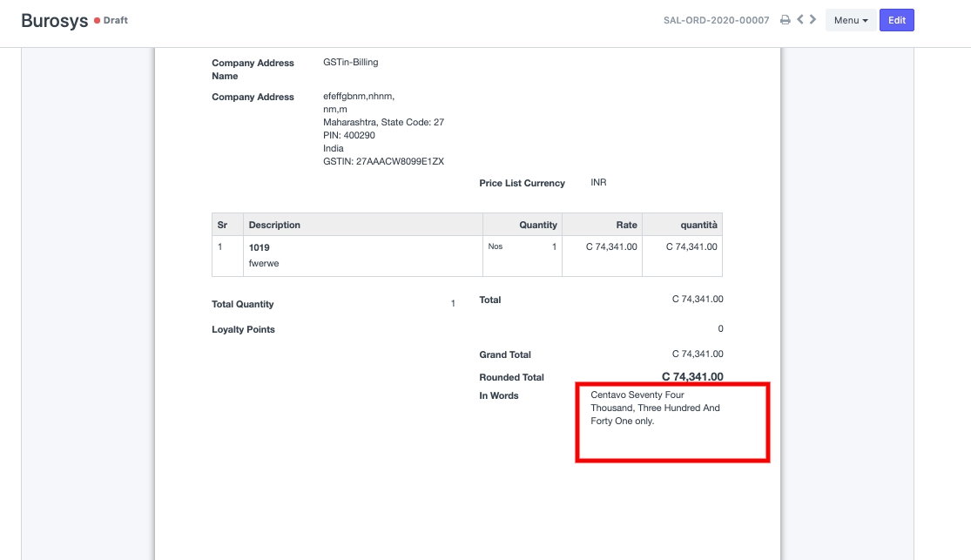Screen dimensions: 971x560
Task: Click the bold Rounded Total amount
Action: (x=691, y=377)
